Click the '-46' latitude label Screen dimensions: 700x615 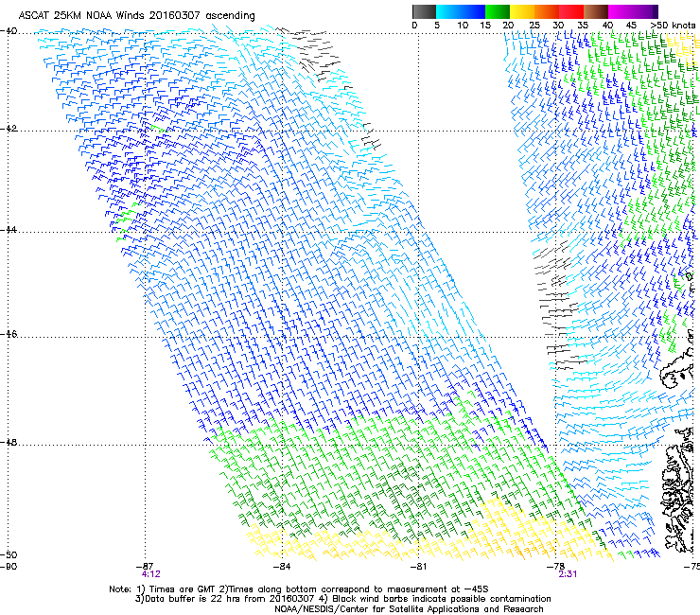click(x=9, y=334)
